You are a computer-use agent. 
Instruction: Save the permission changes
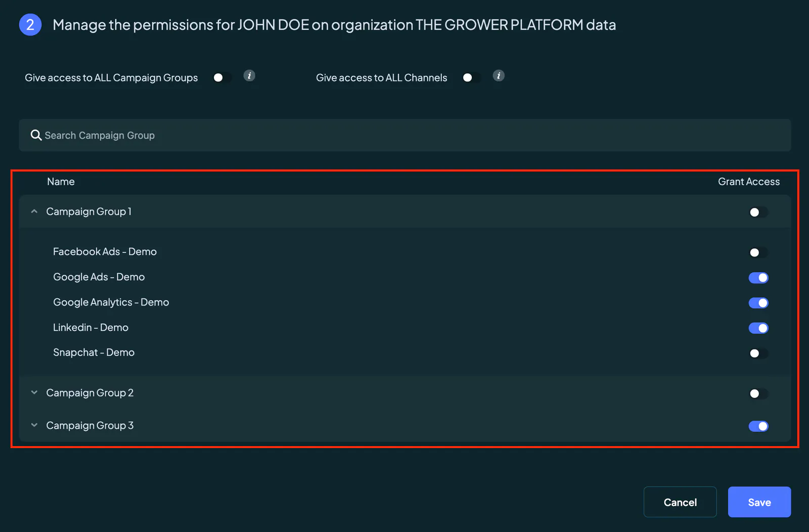click(x=759, y=502)
